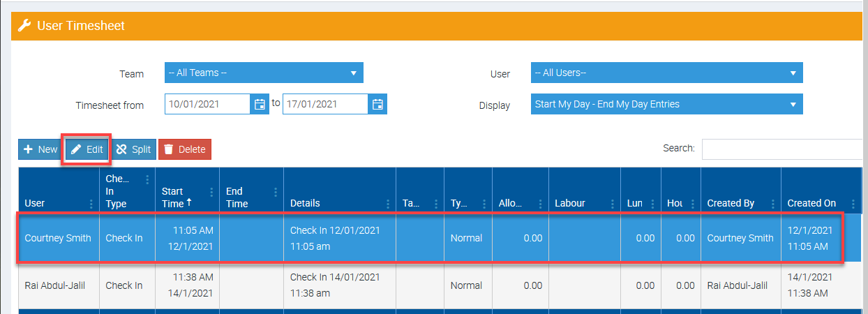Expand the All Users dropdown
The height and width of the screenshot is (314, 868).
666,73
